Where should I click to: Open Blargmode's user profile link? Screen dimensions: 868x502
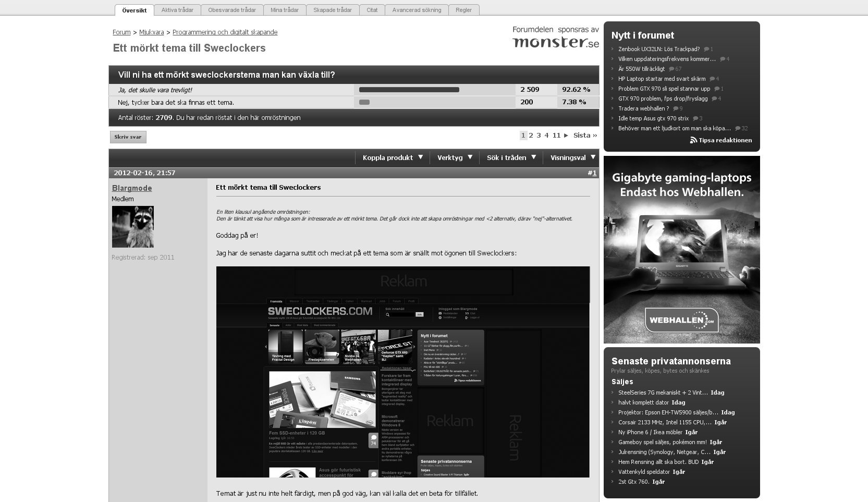coord(132,188)
